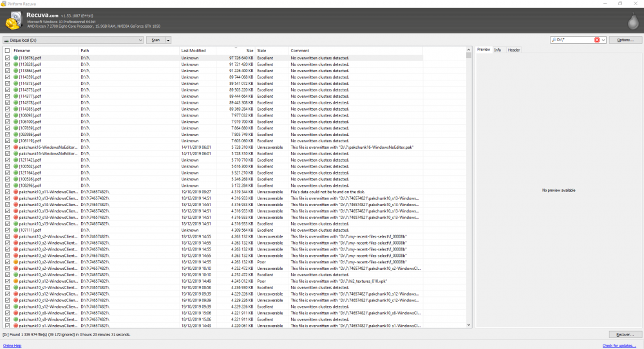Image resolution: width=644 pixels, height=349 pixels.
Task: Click the file list scrollbar down arrow
Action: click(469, 325)
